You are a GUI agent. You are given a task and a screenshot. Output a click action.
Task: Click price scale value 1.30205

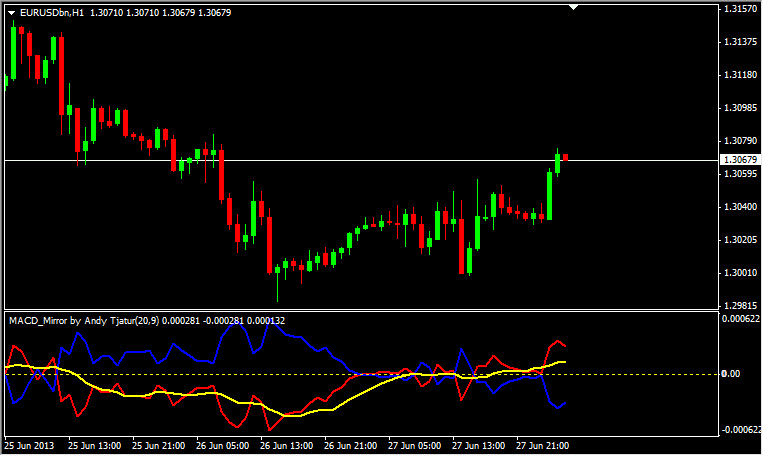point(740,239)
